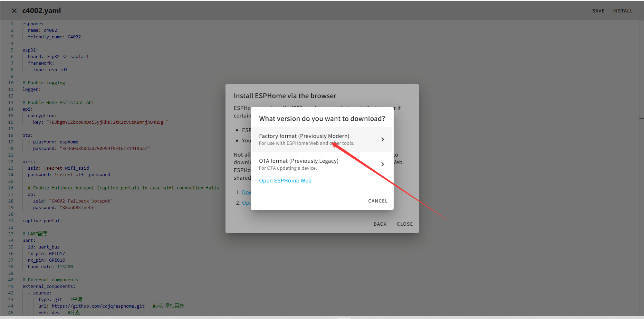Go BACK in the install dialog
The image size is (644, 319).
[x=380, y=224]
